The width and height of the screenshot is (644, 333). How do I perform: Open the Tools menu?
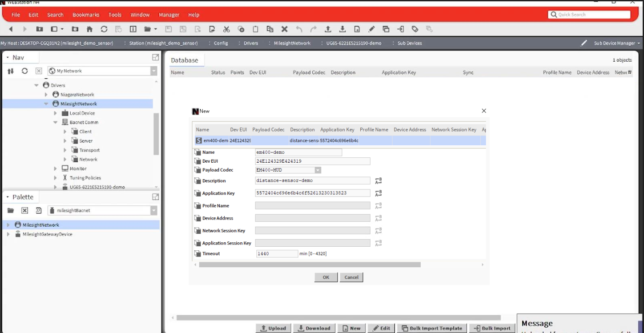[115, 15]
